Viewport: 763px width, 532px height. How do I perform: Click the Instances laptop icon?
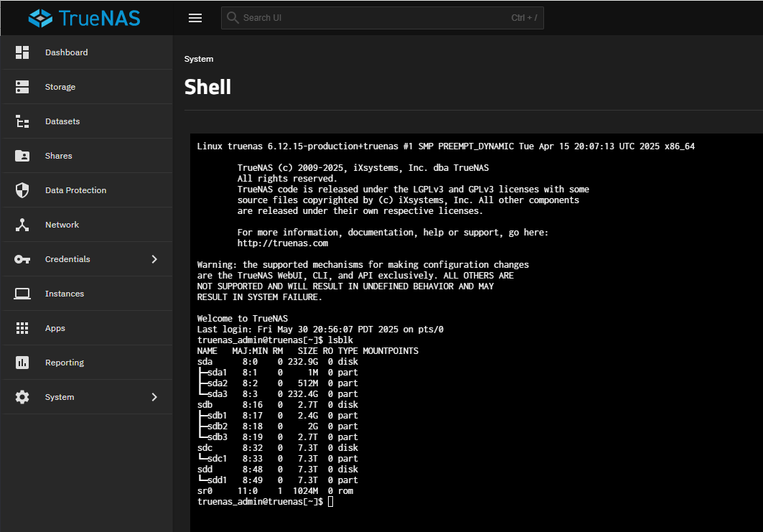22,294
